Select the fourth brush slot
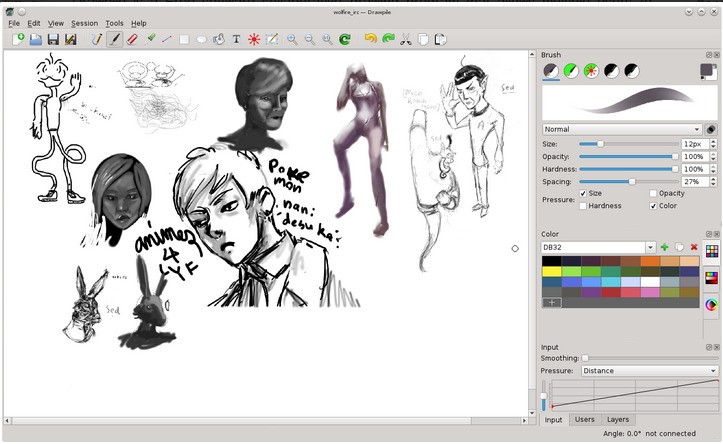The height and width of the screenshot is (444, 723). tap(611, 71)
